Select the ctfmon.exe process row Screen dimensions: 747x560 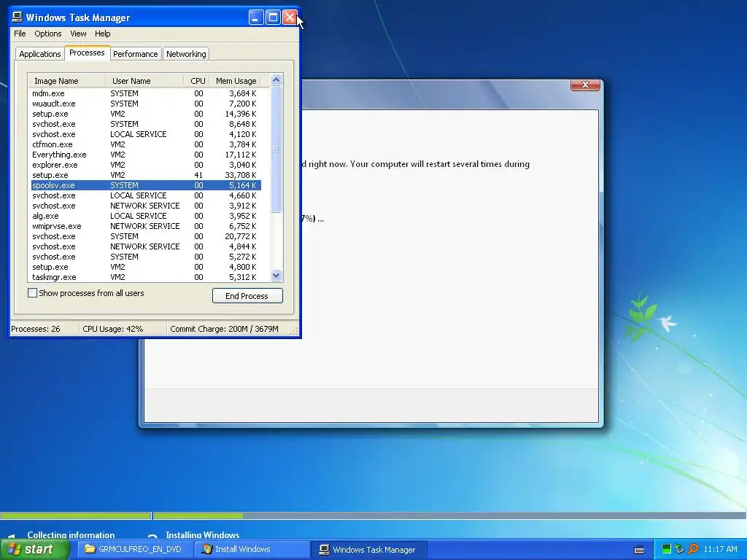(146, 144)
